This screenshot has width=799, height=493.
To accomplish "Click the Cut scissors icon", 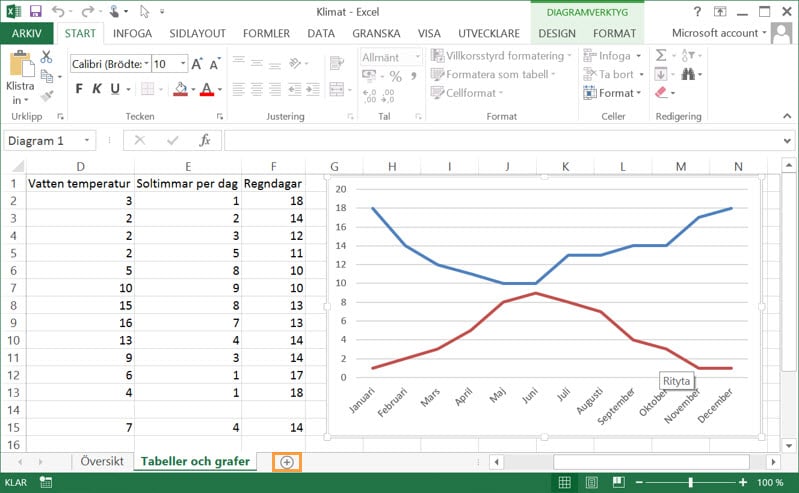I will point(46,57).
